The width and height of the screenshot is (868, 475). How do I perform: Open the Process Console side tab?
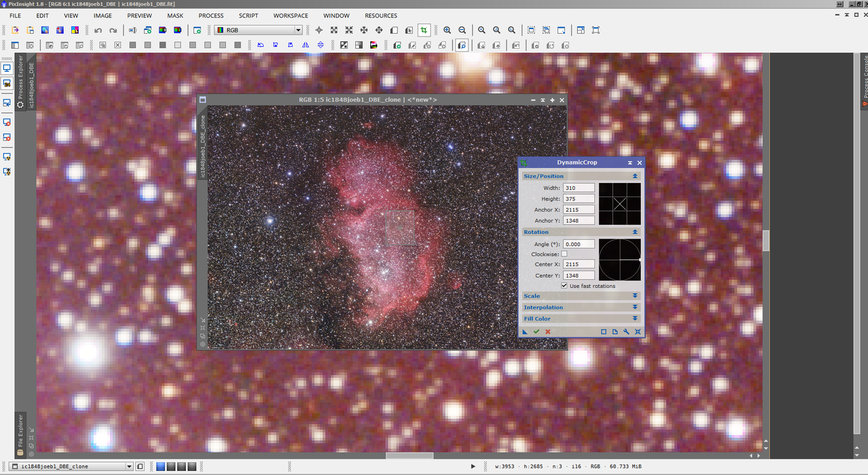[x=865, y=80]
